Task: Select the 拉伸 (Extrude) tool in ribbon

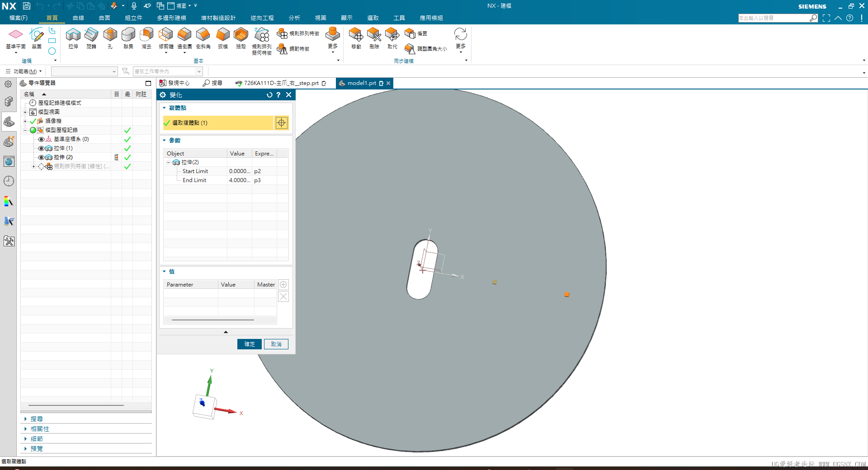Action: [x=73, y=38]
